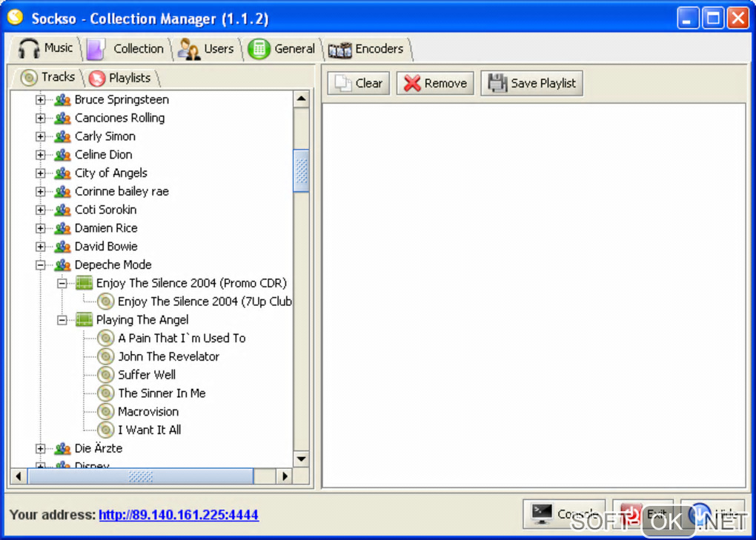Click the vertical scrollbar thumb in tree

coord(302,171)
